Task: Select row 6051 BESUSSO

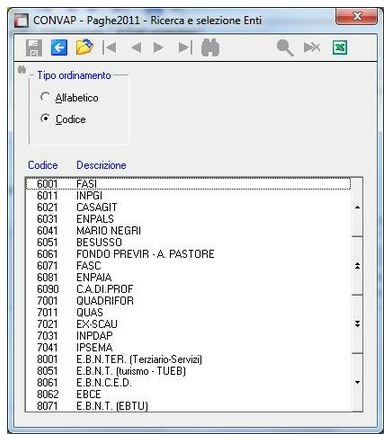Action: click(x=188, y=242)
